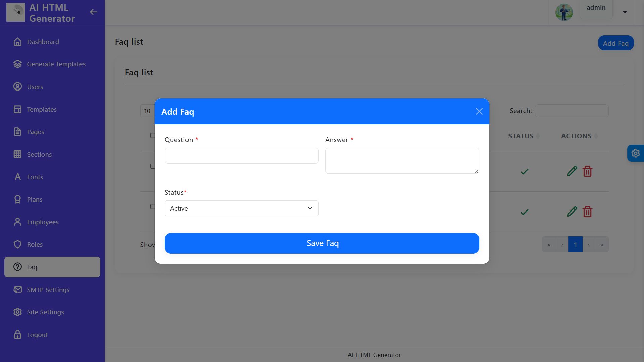
Task: Click the admin profile avatar
Action: [x=564, y=12]
